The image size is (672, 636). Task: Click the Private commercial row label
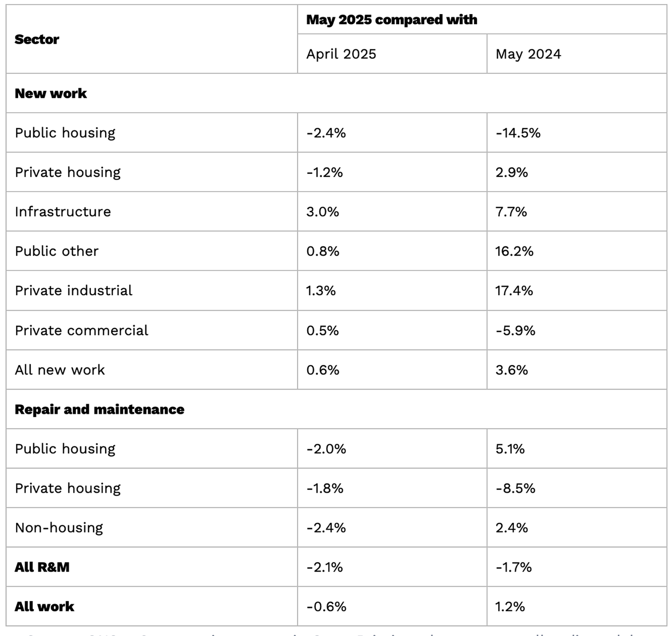coord(82,330)
